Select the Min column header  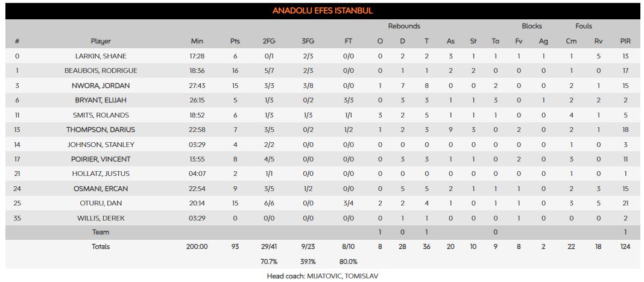point(197,41)
